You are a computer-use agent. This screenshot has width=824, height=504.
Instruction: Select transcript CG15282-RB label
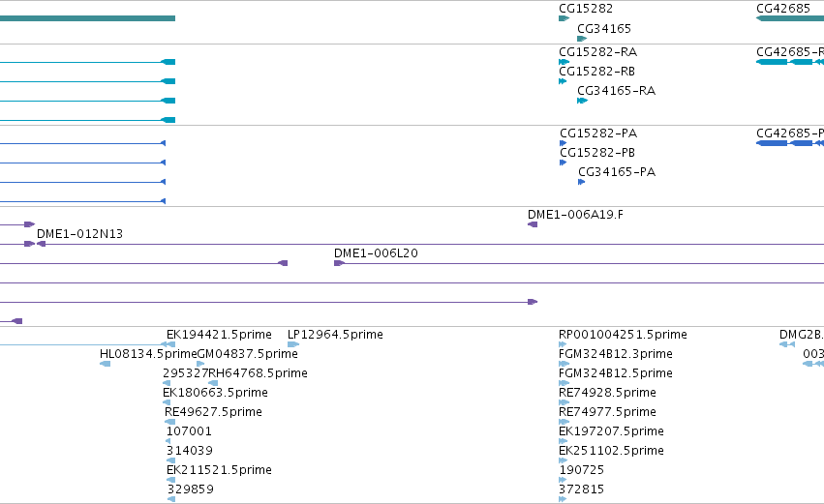coord(597,72)
